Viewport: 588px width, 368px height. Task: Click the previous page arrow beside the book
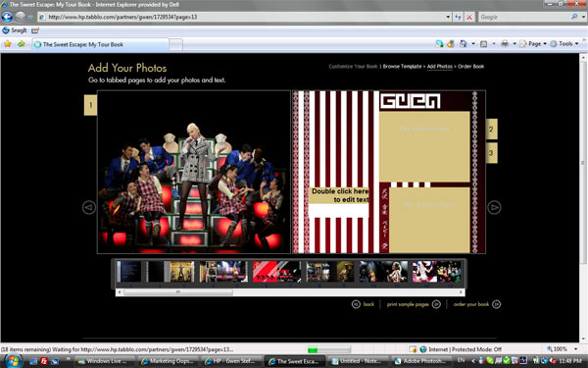click(89, 207)
